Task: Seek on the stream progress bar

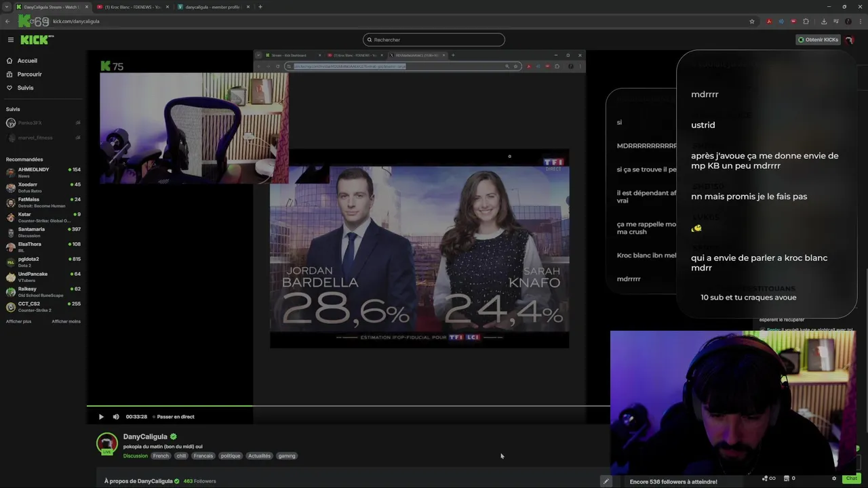Action: [x=349, y=406]
